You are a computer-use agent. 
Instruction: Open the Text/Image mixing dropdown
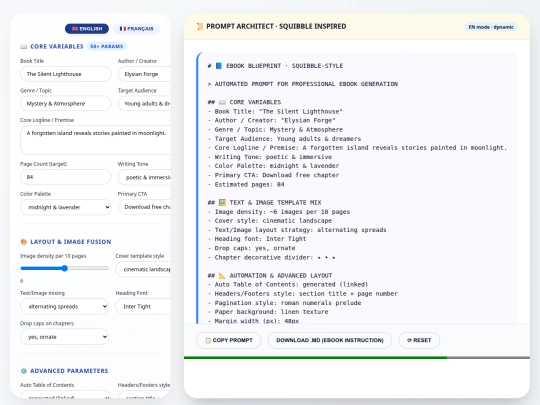[x=64, y=306]
